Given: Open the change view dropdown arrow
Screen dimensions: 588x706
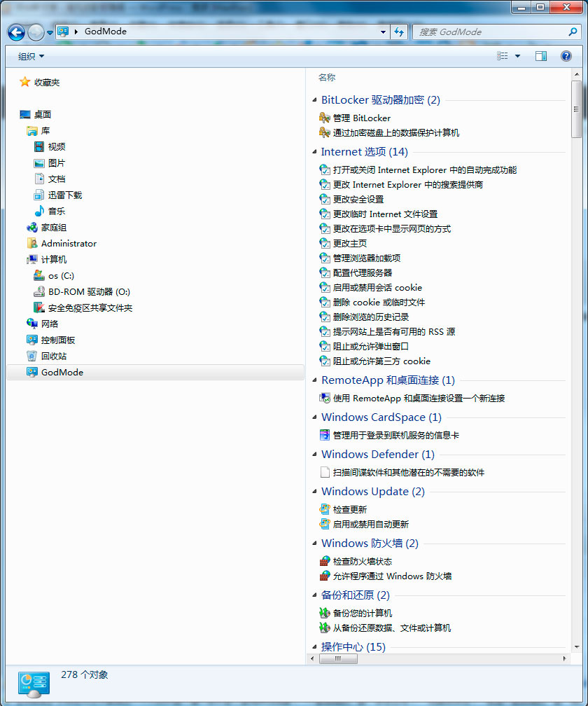Looking at the screenshot, I should click(x=518, y=56).
